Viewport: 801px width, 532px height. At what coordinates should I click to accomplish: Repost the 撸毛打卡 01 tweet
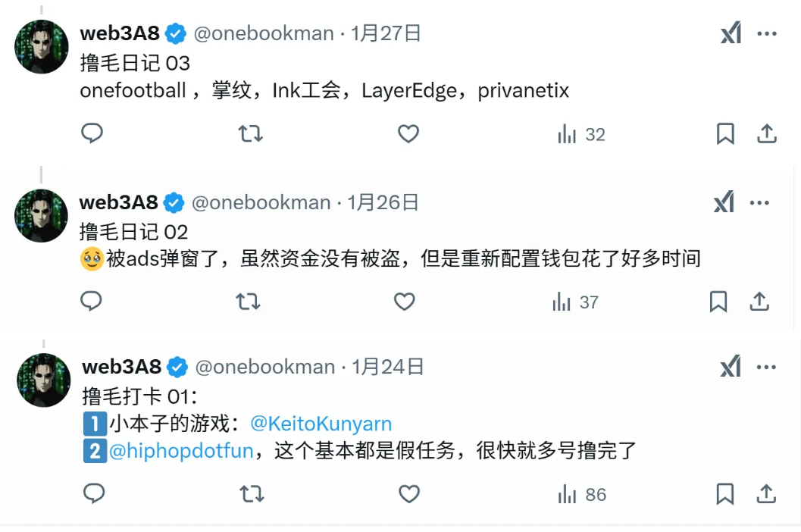[252, 494]
